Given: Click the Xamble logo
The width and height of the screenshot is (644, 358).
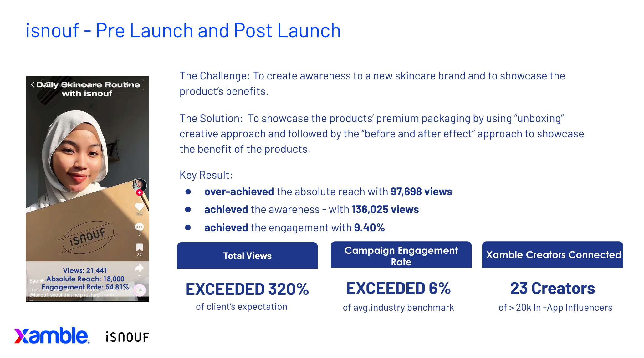Looking at the screenshot, I should click(52, 336).
